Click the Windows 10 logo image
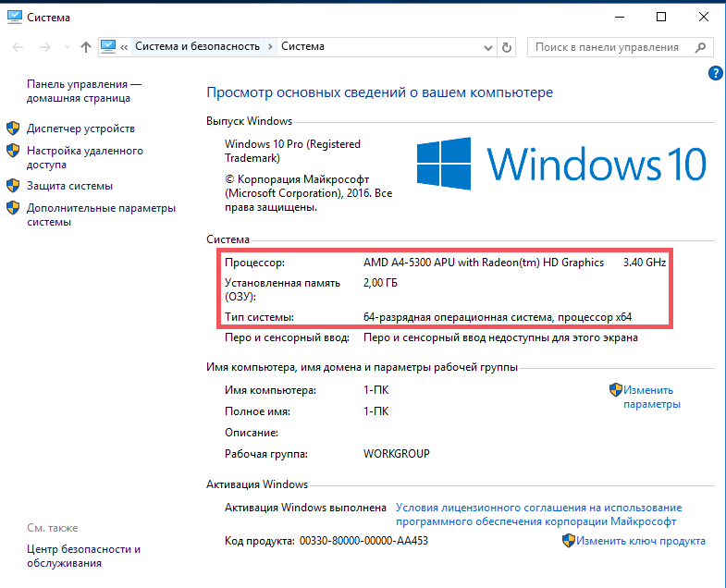The width and height of the screenshot is (726, 588). coord(561,164)
